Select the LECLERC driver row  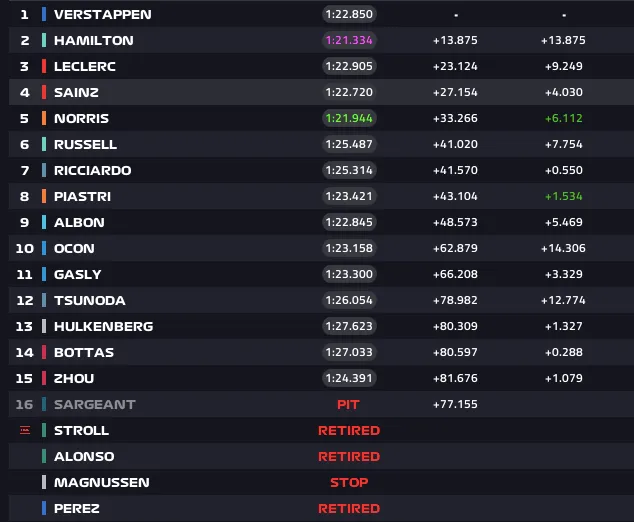point(321,66)
